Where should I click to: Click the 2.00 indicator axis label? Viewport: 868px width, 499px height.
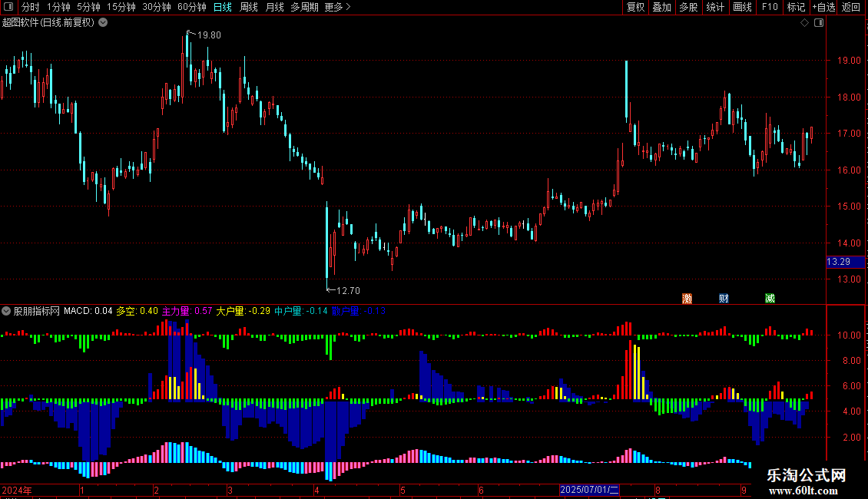852,437
